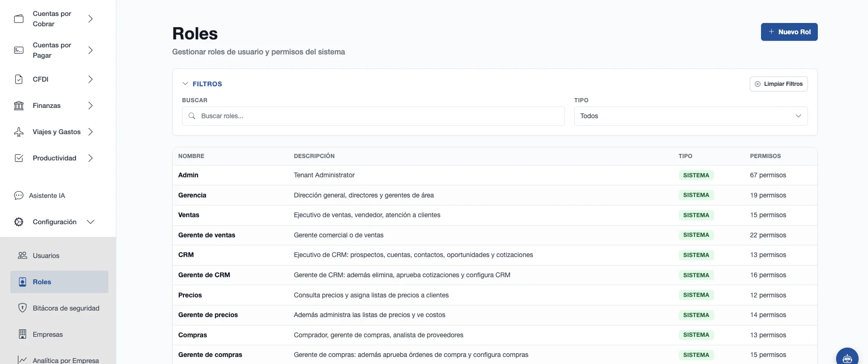The height and width of the screenshot is (364, 868).
Task: Collapse the Configuración menu chevron
Action: tap(91, 222)
